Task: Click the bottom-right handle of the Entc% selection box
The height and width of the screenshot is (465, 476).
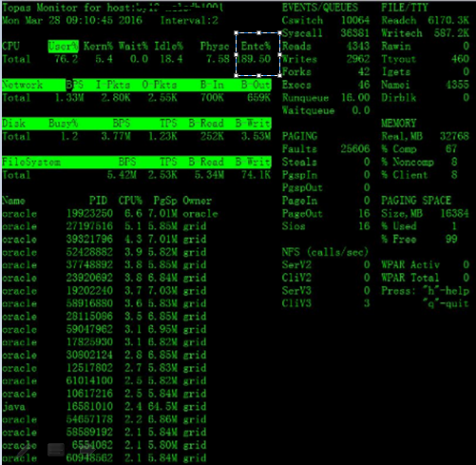Action: coord(280,75)
